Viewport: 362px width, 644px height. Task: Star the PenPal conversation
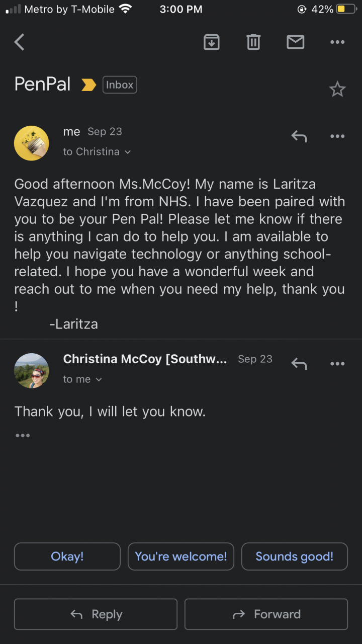(x=337, y=90)
